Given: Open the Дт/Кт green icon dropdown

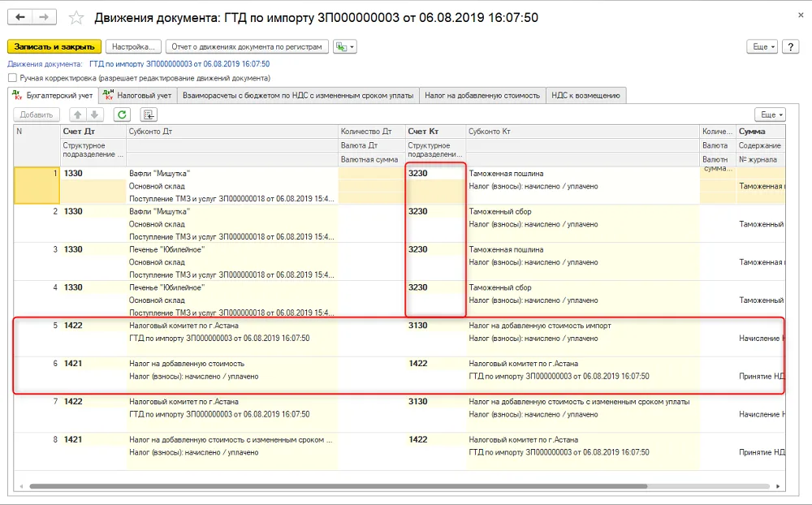Looking at the screenshot, I should pyautogui.click(x=345, y=46).
